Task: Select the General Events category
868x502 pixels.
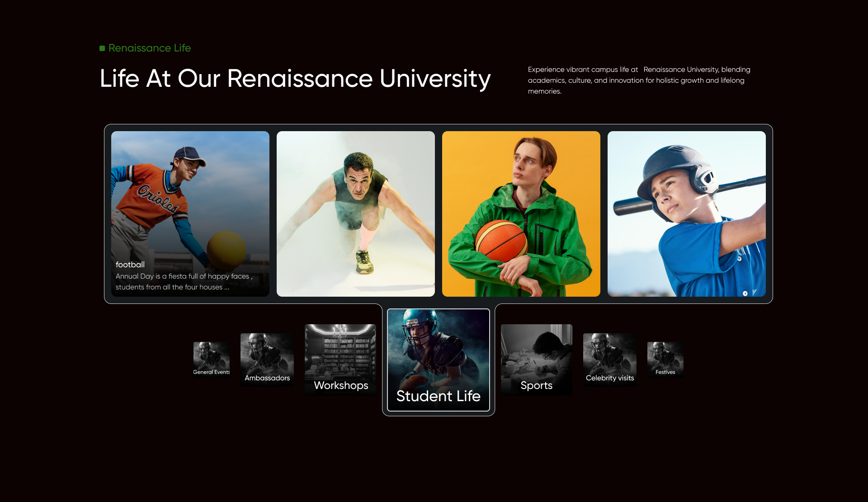Action: (x=211, y=360)
